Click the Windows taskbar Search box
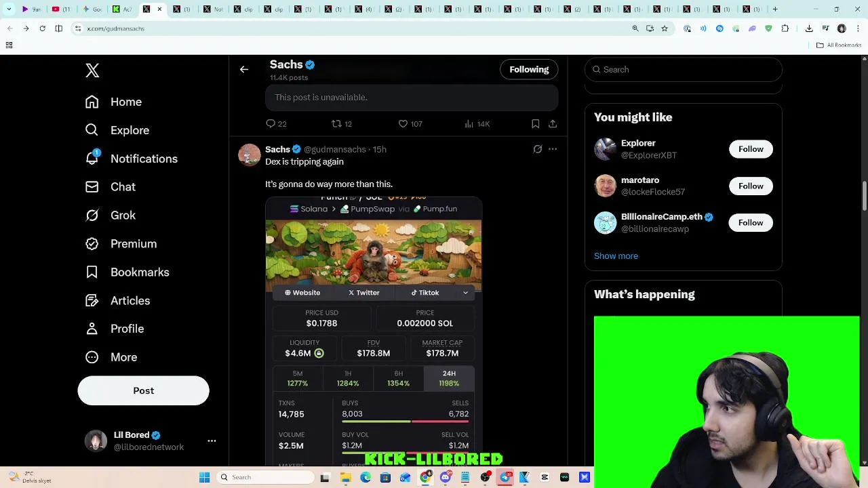 tap(264, 477)
